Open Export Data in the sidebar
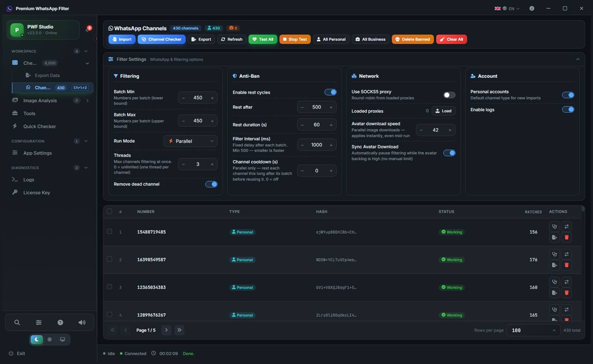The height and width of the screenshot is (364, 593). [47, 75]
